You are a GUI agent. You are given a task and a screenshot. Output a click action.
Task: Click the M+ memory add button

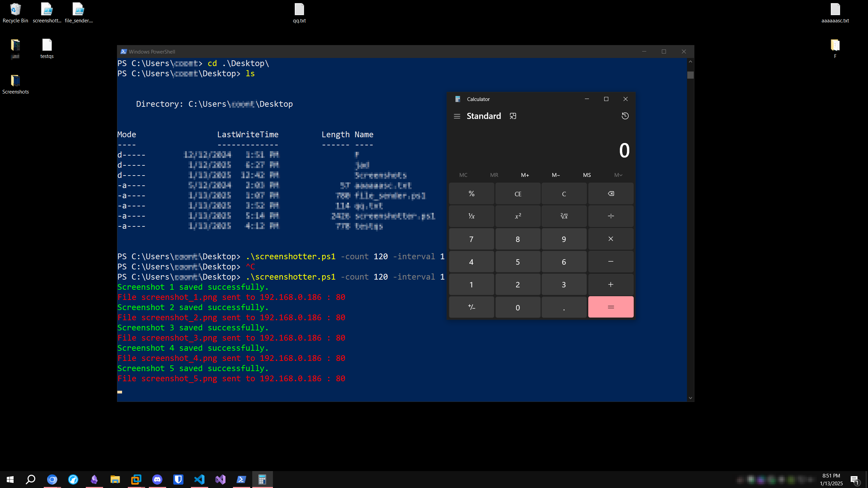click(525, 175)
